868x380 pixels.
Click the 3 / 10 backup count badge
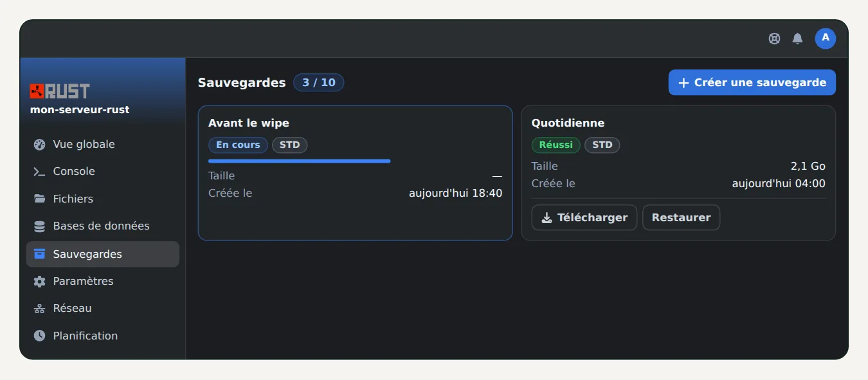(x=319, y=82)
